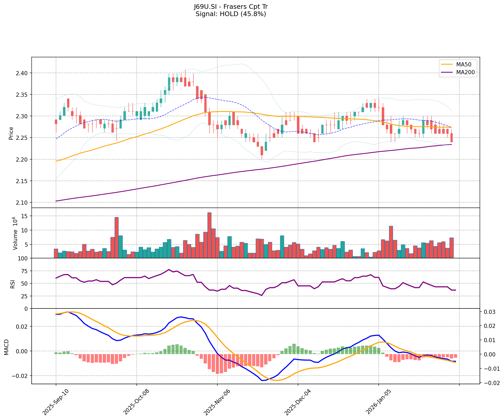Click the Price y-axis label

11,133
